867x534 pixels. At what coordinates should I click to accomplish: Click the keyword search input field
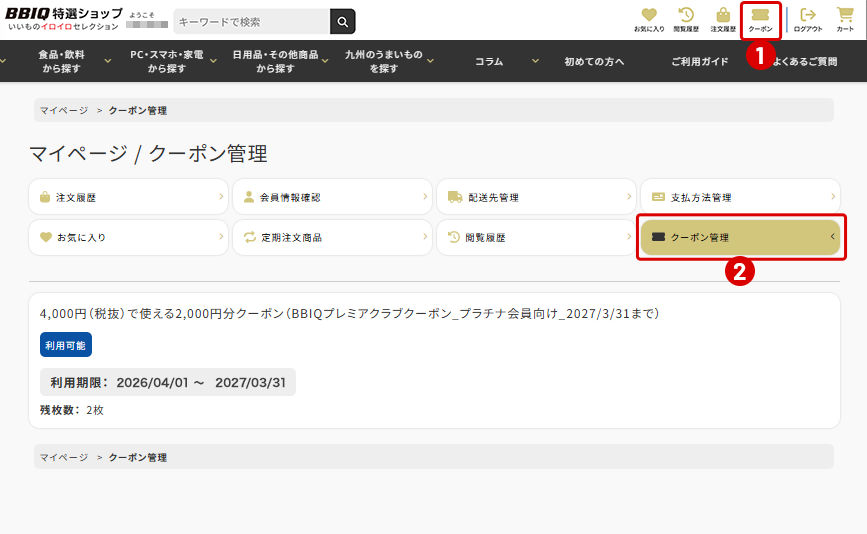(x=250, y=21)
